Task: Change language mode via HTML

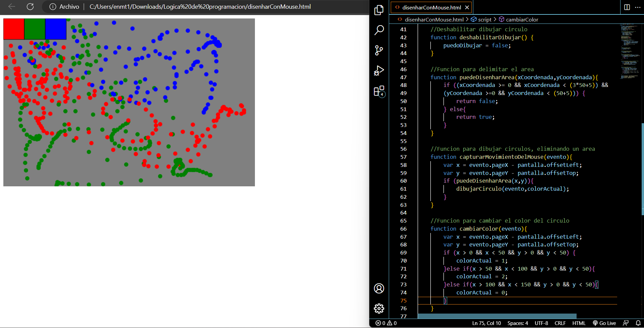Action: tap(579, 323)
